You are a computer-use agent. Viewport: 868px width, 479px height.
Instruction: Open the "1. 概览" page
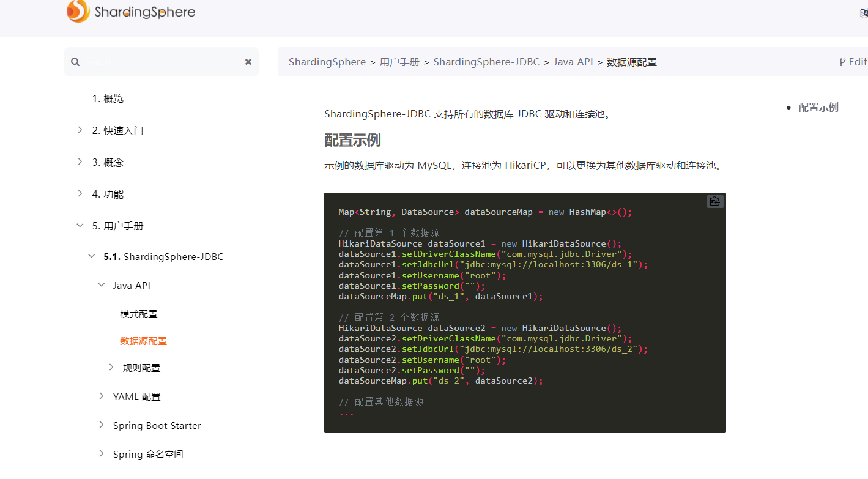(x=110, y=98)
